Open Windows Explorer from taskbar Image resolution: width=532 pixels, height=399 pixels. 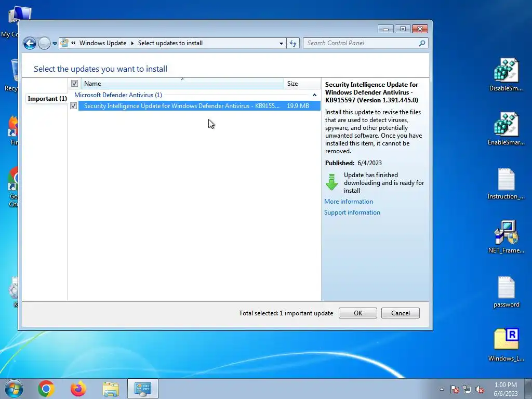[x=111, y=389]
